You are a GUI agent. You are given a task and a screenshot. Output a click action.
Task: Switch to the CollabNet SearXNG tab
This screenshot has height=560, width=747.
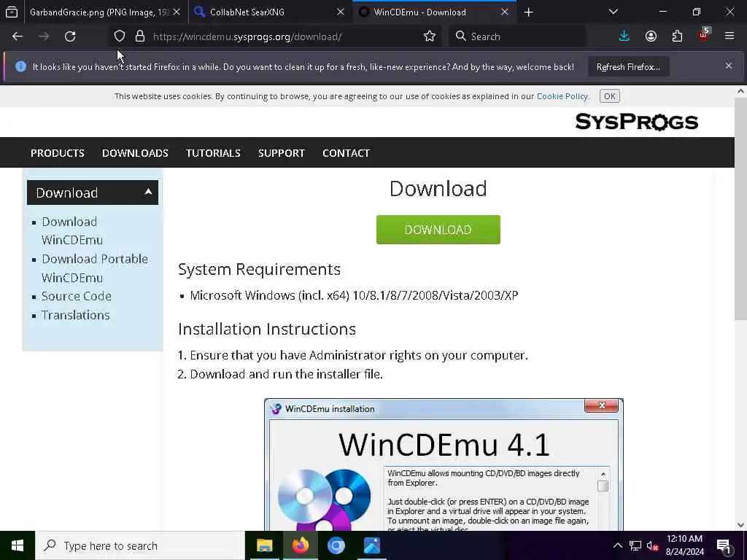[x=271, y=12]
